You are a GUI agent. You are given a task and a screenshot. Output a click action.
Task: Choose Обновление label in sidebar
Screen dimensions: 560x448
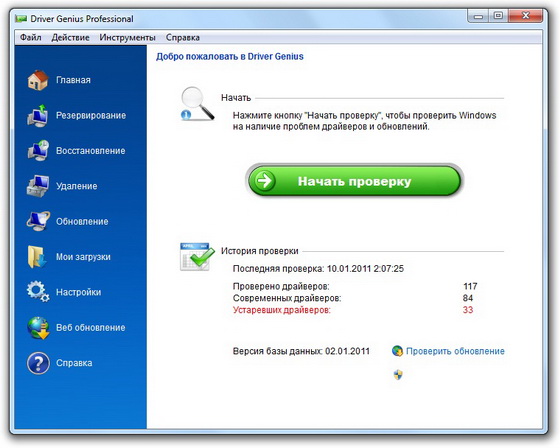(x=82, y=221)
